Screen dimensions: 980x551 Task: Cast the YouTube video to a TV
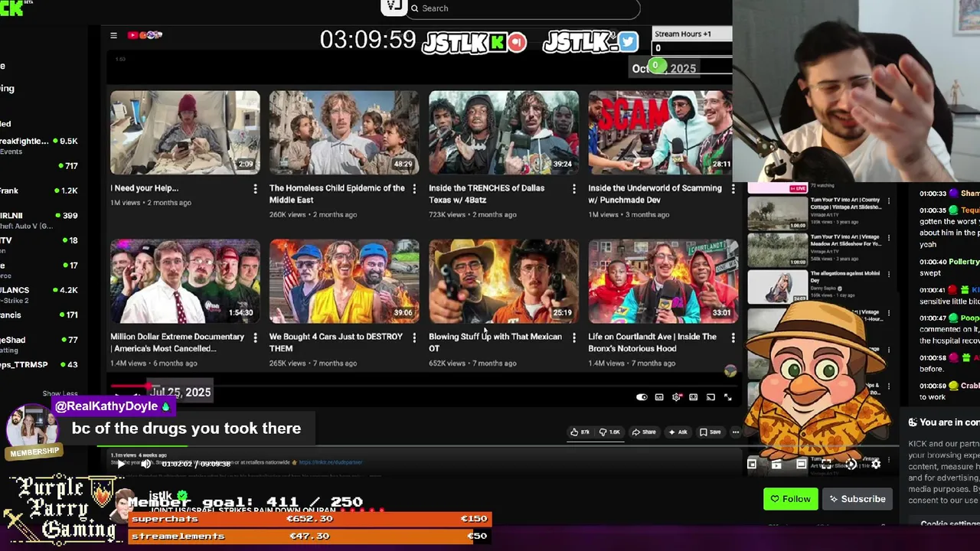click(710, 397)
